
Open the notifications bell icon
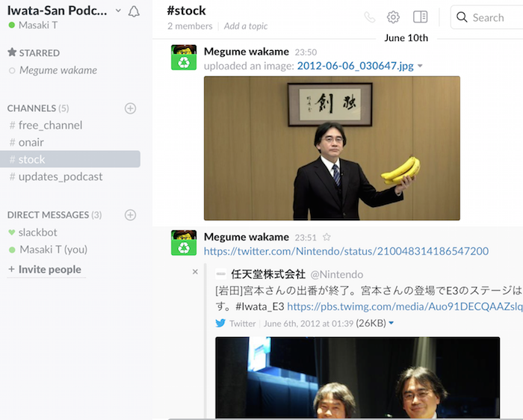(x=134, y=12)
